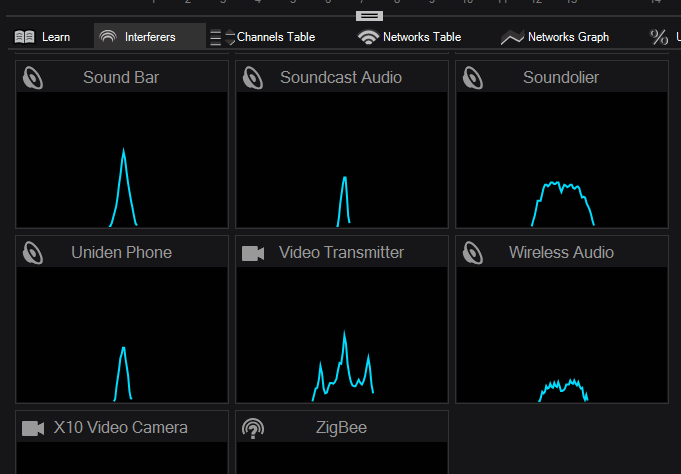This screenshot has height=474, width=681.
Task: Click the Soundolier speaker icon
Action: coord(473,78)
